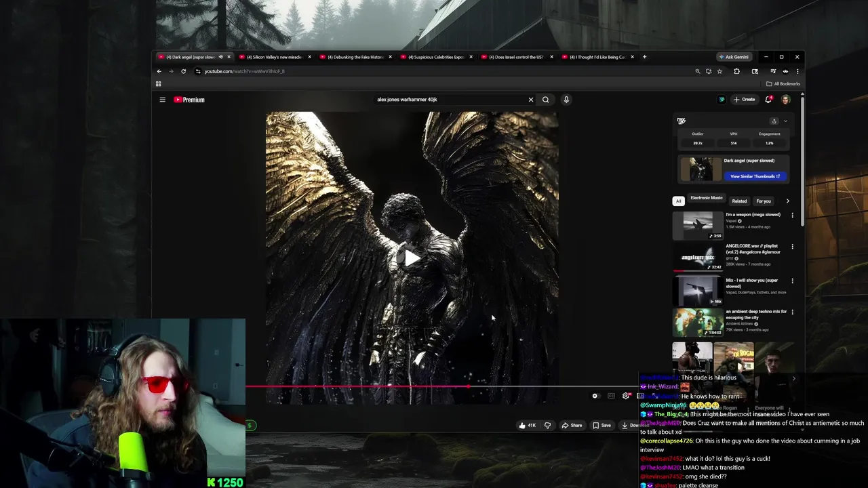The height and width of the screenshot is (488, 868).
Task: Mute audio on the Dark angel tab
Action: coord(220,57)
